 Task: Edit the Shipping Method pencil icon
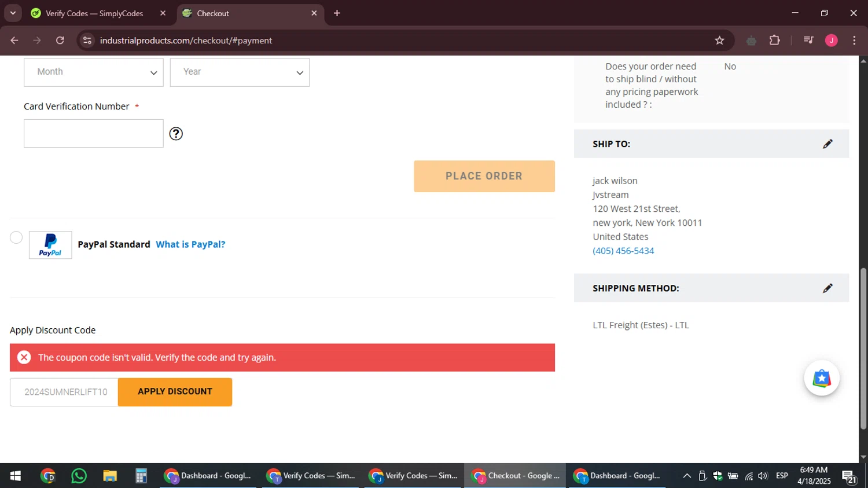pyautogui.click(x=827, y=288)
